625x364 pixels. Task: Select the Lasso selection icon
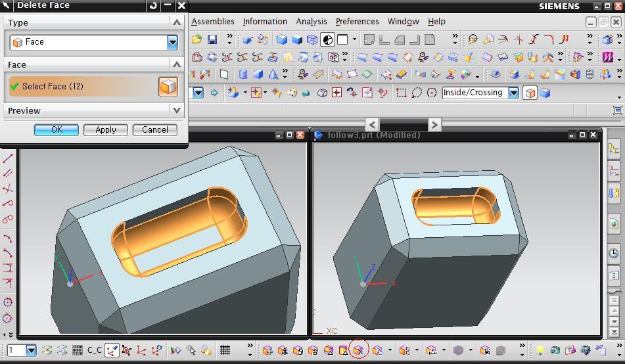(417, 93)
